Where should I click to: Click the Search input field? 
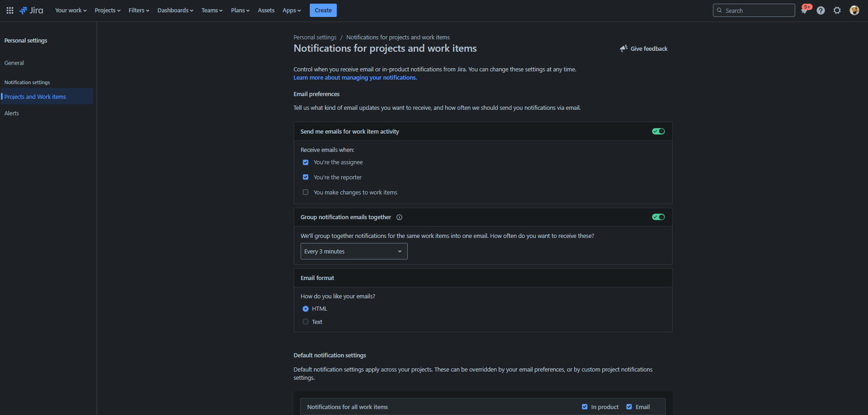click(754, 11)
